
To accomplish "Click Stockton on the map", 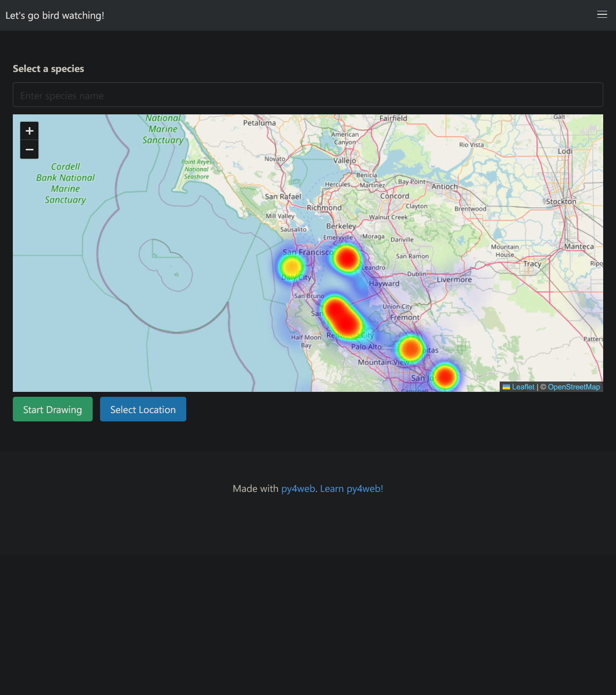I will (561, 202).
